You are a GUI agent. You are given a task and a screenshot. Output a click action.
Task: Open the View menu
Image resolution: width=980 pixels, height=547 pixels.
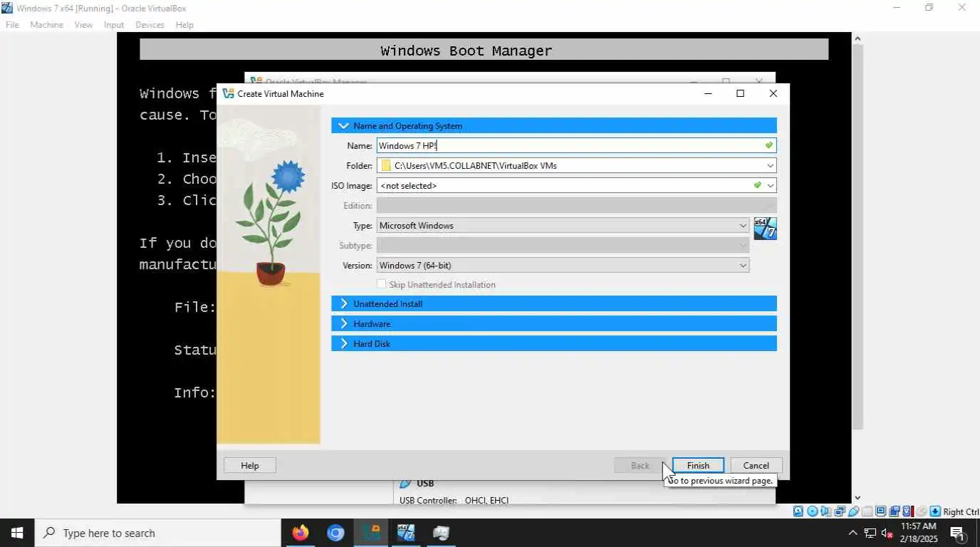[x=83, y=25]
